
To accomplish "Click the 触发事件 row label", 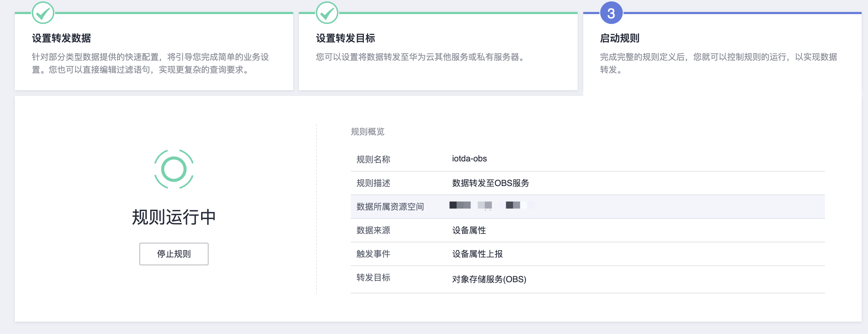I will pos(373,254).
